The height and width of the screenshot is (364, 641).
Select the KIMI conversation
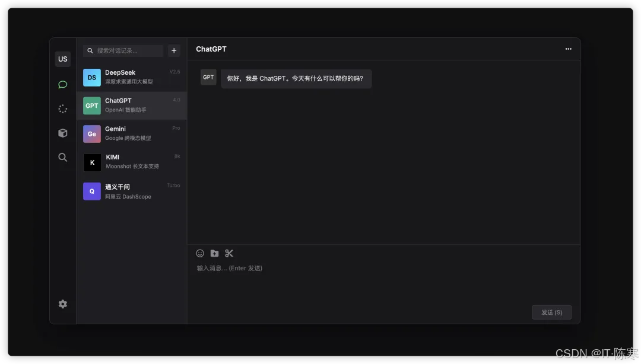tap(132, 162)
